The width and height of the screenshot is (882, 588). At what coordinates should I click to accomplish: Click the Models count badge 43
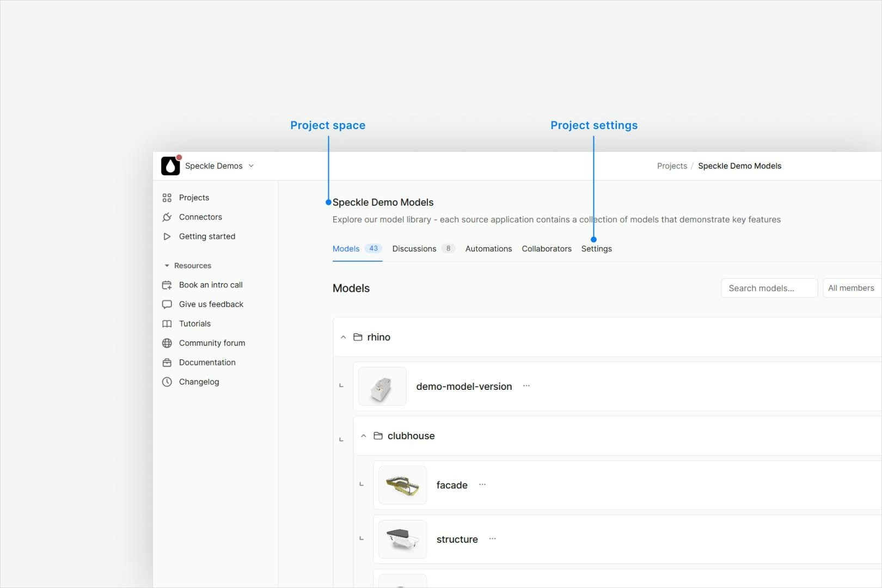coord(373,248)
